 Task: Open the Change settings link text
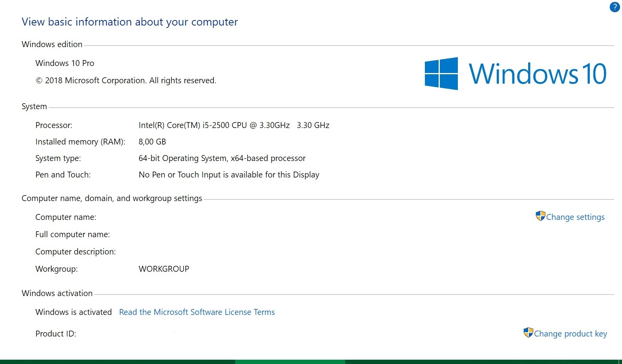click(x=575, y=217)
